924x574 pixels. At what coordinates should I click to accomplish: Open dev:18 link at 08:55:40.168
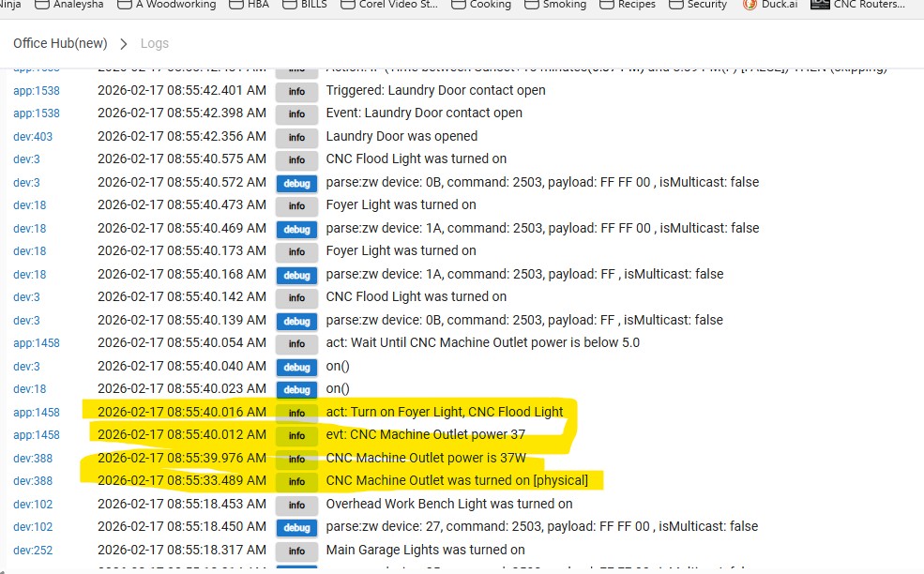pos(29,275)
